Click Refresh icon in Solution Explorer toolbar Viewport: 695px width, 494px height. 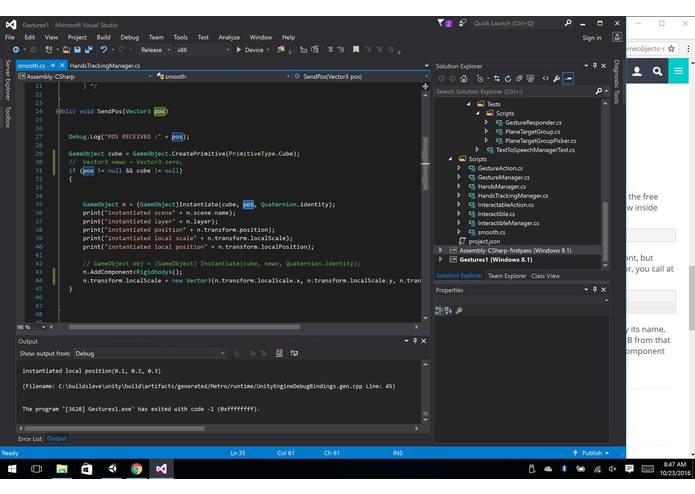click(508, 78)
